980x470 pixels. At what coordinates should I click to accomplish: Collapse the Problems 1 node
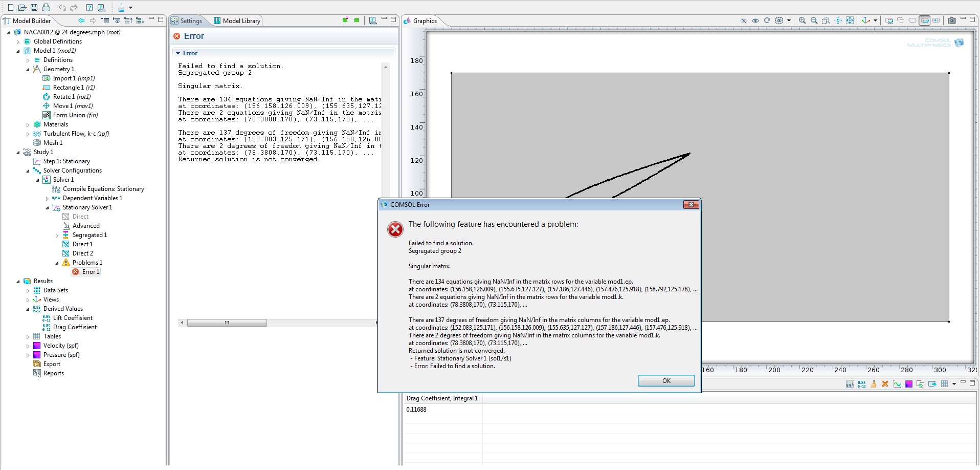57,263
